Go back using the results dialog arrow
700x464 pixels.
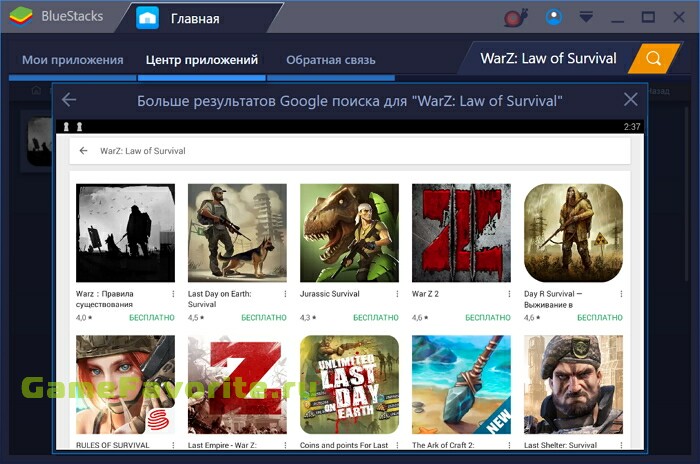coord(69,100)
